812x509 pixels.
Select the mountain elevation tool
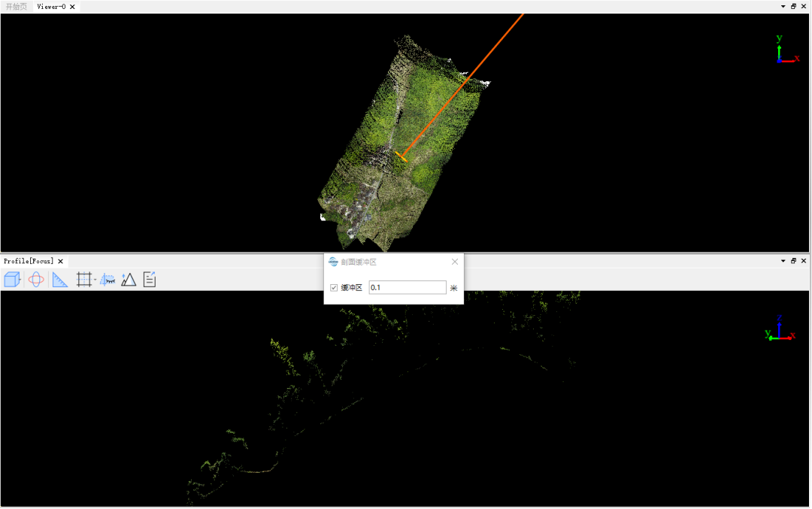pos(129,280)
